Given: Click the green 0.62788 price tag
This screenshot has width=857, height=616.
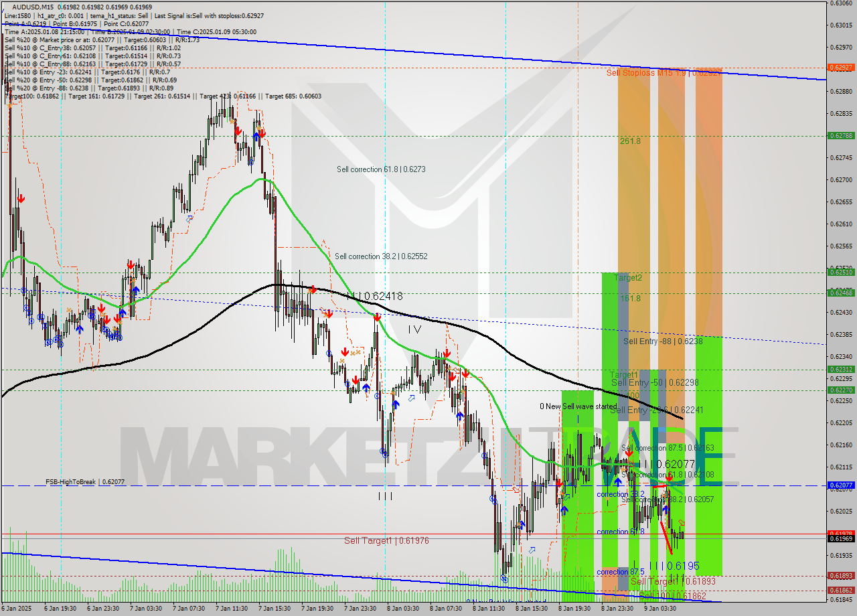Looking at the screenshot, I should click(840, 135).
